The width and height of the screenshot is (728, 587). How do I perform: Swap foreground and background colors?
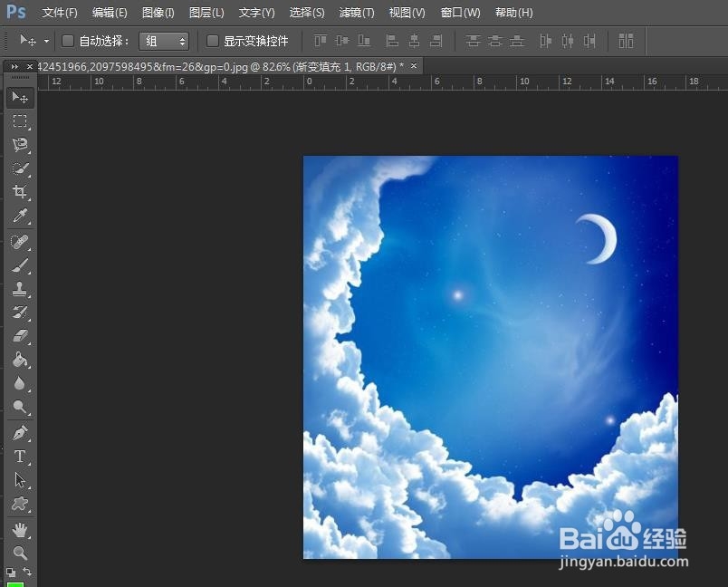click(28, 572)
